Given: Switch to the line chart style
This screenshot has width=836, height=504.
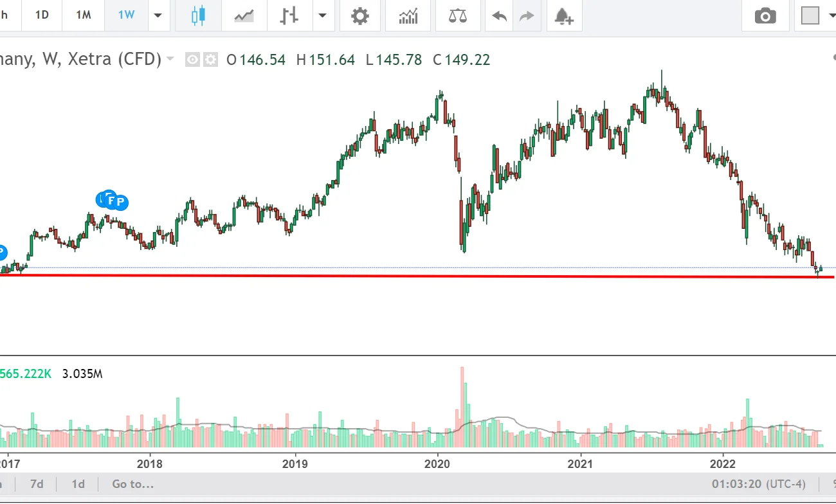Looking at the screenshot, I should point(244,16).
